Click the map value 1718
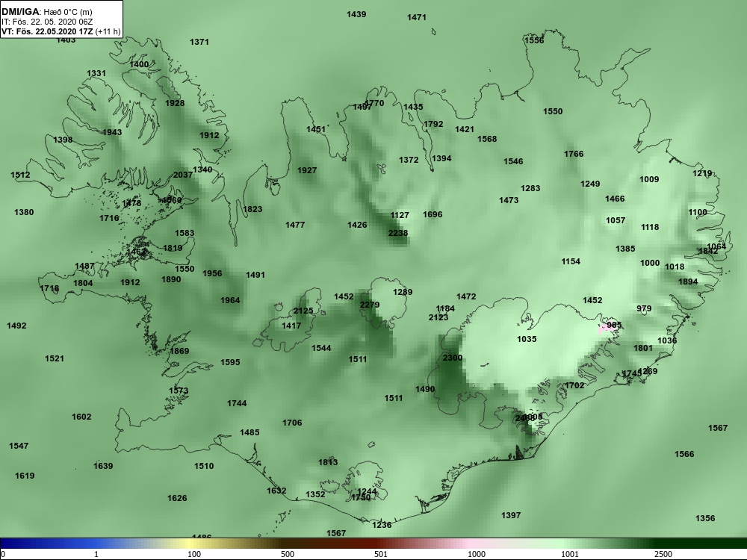 tap(49, 288)
